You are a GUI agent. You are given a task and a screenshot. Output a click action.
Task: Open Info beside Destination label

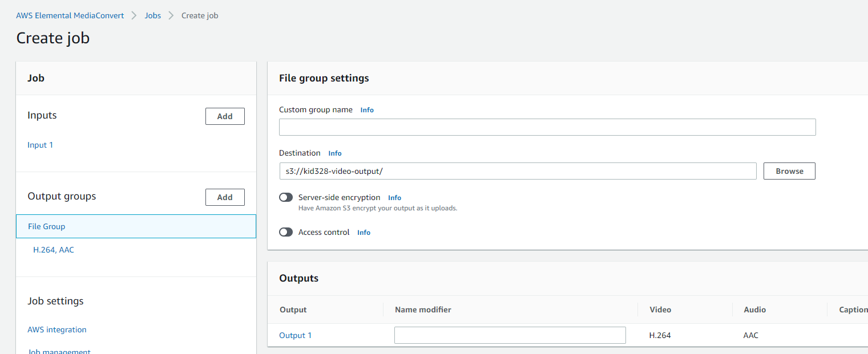(x=335, y=153)
